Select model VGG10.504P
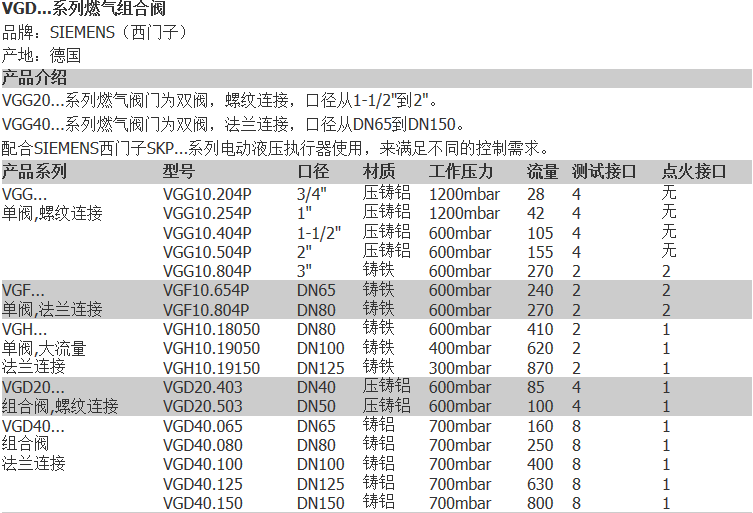This screenshot has height=513, width=753. [207, 252]
